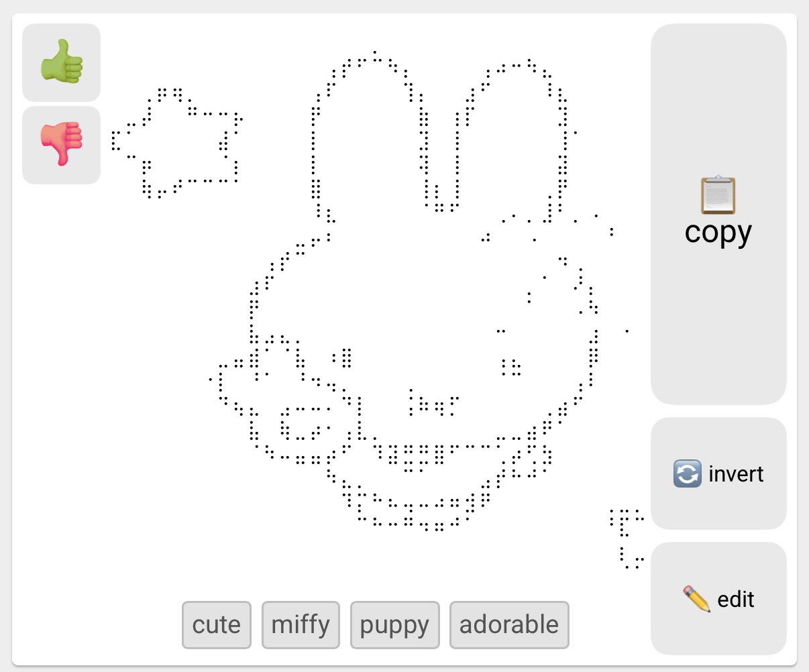Downvote the art with the red thumbs-down
This screenshot has width=809, height=672.
tap(62, 145)
